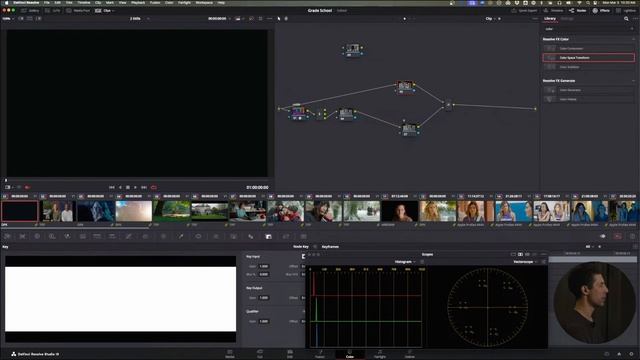Open the Node Key dropdown
The height and width of the screenshot is (360, 640).
pyautogui.click(x=302, y=247)
